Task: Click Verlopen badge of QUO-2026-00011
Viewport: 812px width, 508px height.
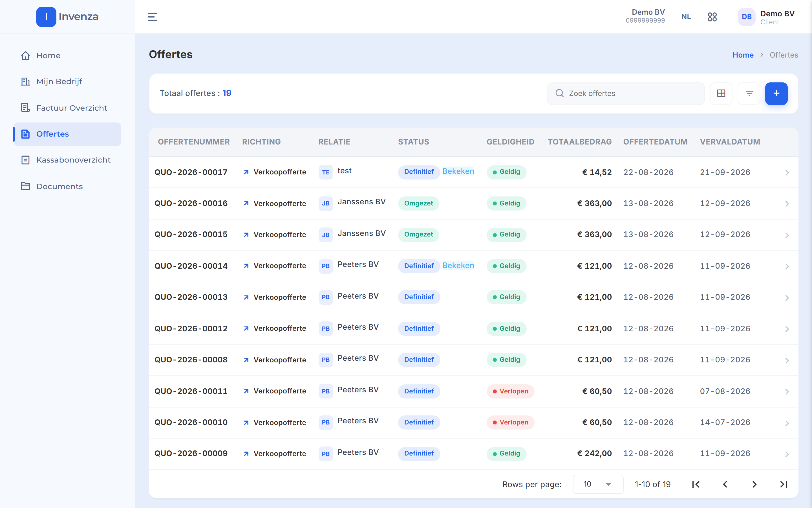Action: point(510,391)
